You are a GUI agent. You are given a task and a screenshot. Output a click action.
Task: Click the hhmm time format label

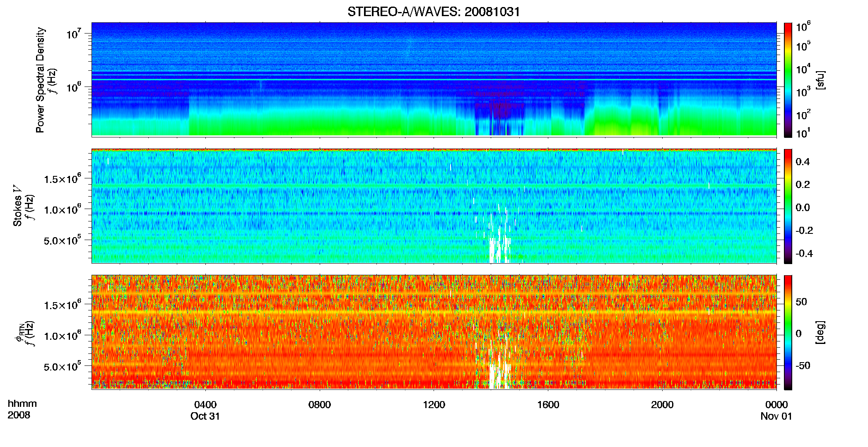(22, 404)
